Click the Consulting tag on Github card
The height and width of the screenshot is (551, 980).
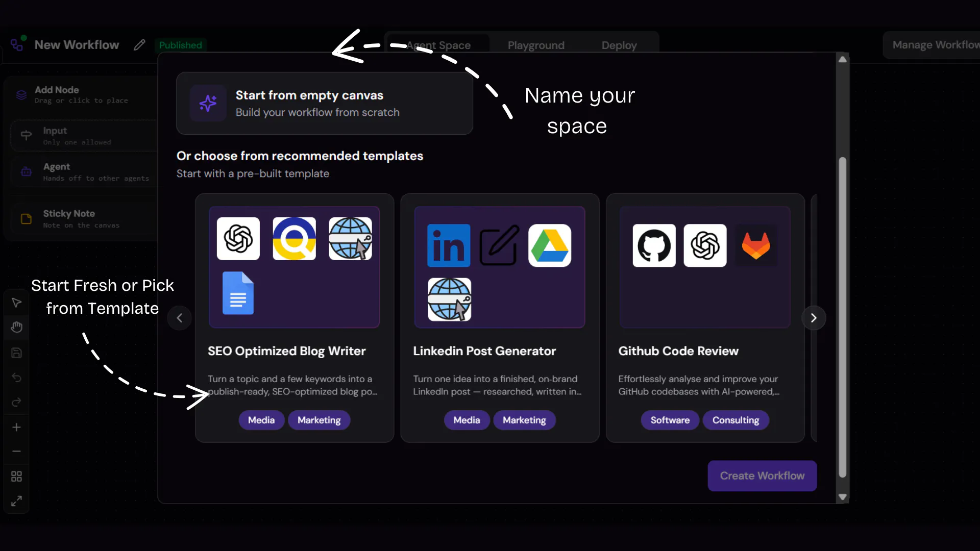(736, 420)
